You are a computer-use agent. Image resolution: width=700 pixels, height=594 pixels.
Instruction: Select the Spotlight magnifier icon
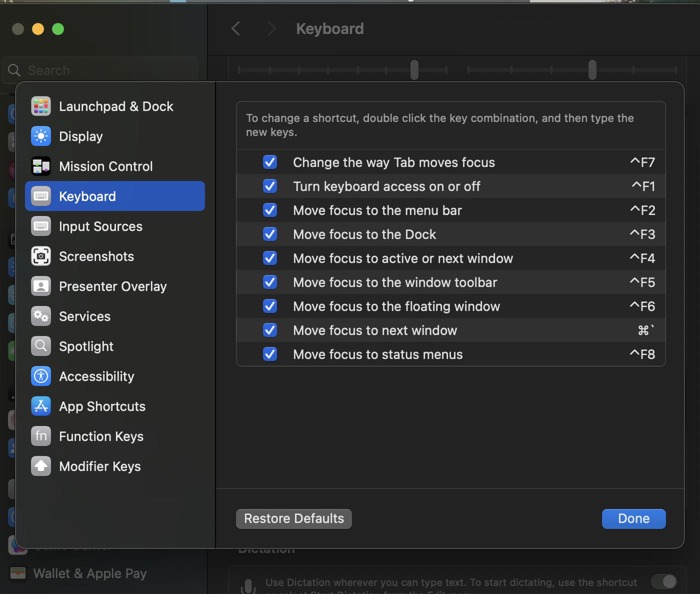tap(41, 346)
